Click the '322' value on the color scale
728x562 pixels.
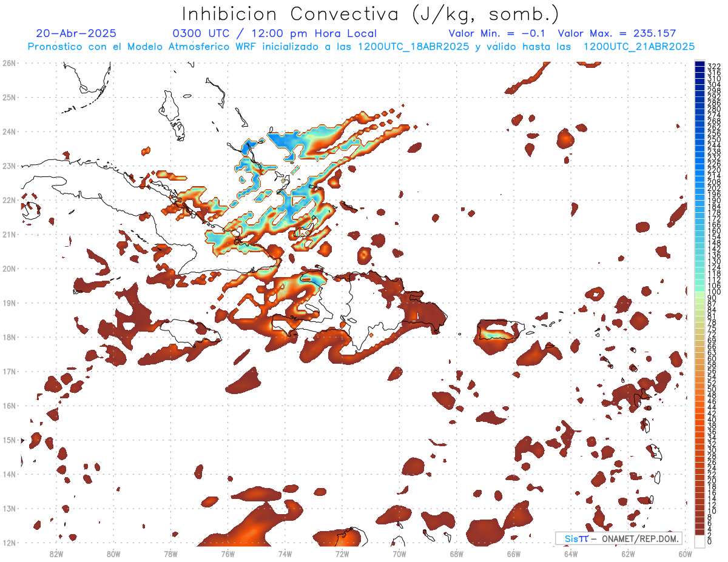pyautogui.click(x=714, y=66)
